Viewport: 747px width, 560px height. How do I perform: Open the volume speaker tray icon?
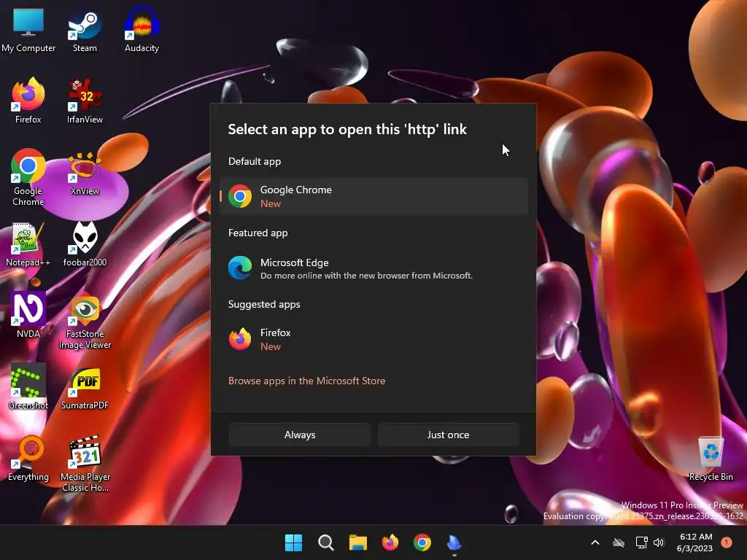point(659,542)
